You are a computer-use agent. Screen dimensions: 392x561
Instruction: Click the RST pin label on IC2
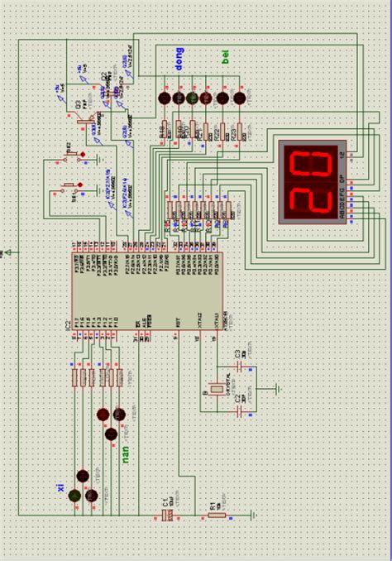point(178,323)
